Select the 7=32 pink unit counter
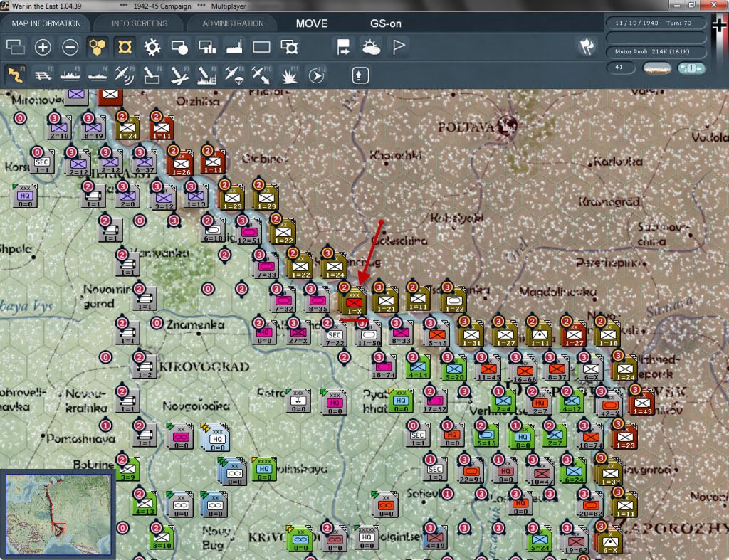This screenshot has height=560, width=729. [x=283, y=301]
